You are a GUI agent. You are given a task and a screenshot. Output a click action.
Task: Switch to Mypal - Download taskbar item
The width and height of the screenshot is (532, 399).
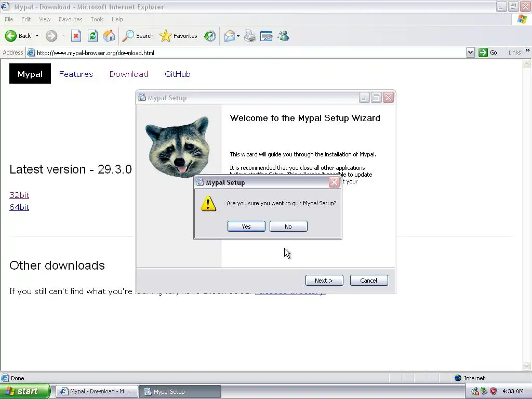(x=97, y=392)
